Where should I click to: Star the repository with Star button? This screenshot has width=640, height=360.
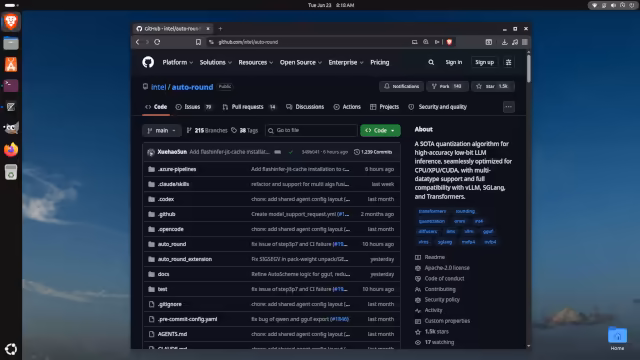click(493, 87)
